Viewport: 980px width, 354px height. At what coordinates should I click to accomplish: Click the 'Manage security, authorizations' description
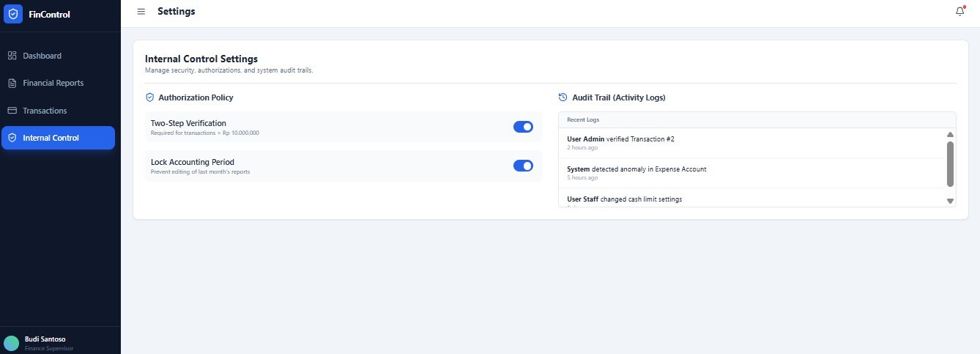point(229,70)
